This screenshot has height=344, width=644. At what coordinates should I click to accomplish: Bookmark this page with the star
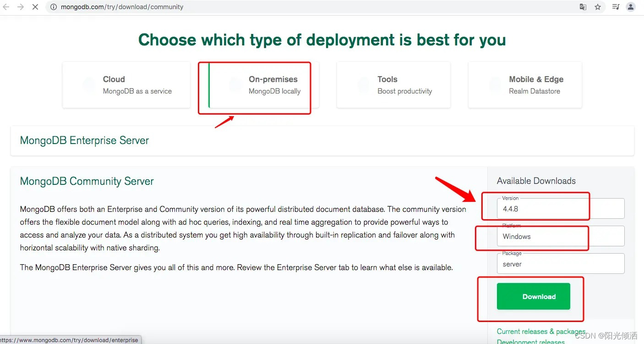(598, 7)
